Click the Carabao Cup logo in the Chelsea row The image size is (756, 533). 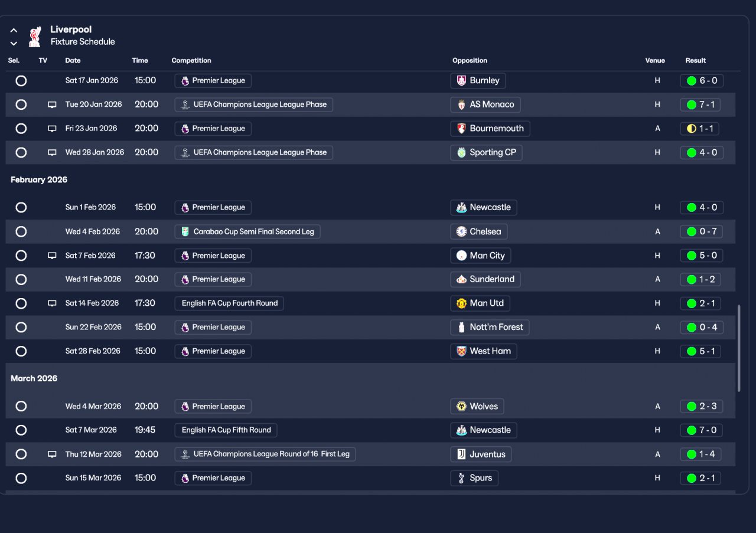185,232
